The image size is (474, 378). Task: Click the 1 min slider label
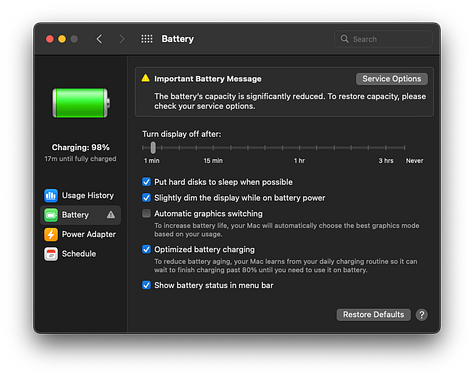click(152, 161)
